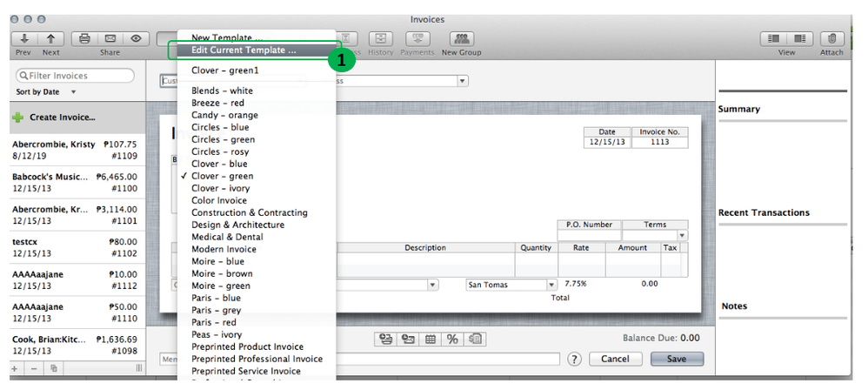
Task: Click the Date field showing 12/15/13
Action: [x=607, y=143]
